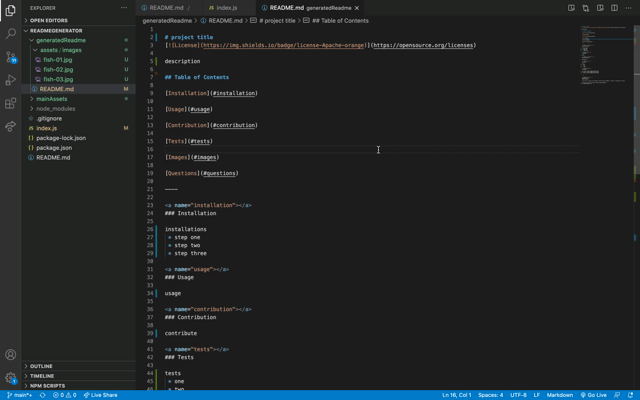
Task: Click the Live Share status bar icon
Action: pyautogui.click(x=100, y=395)
